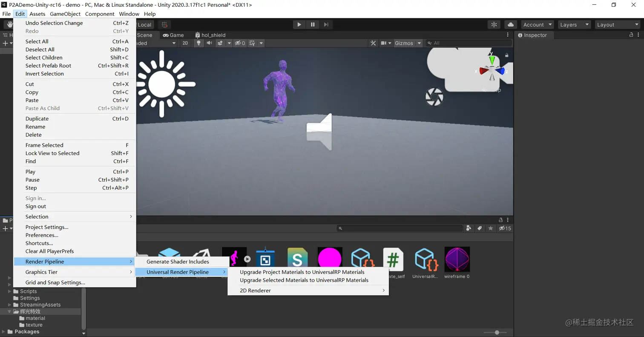644x337 pixels.
Task: Toggle scene lighting lightbulb icon
Action: [x=198, y=43]
